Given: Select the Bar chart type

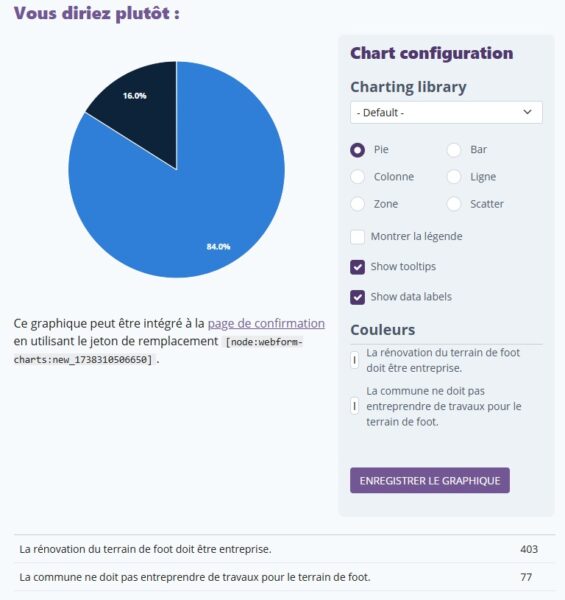Looking at the screenshot, I should coord(454,150).
